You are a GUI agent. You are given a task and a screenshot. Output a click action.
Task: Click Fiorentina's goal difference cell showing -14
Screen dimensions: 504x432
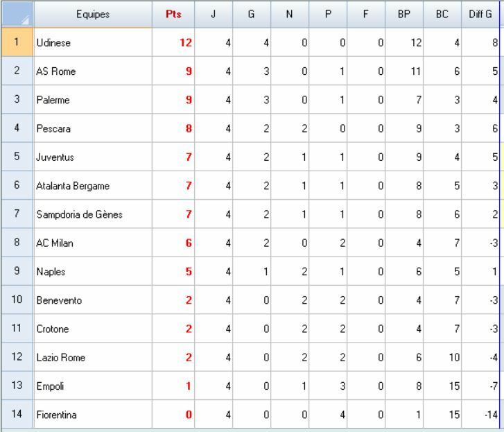pyautogui.click(x=480, y=415)
